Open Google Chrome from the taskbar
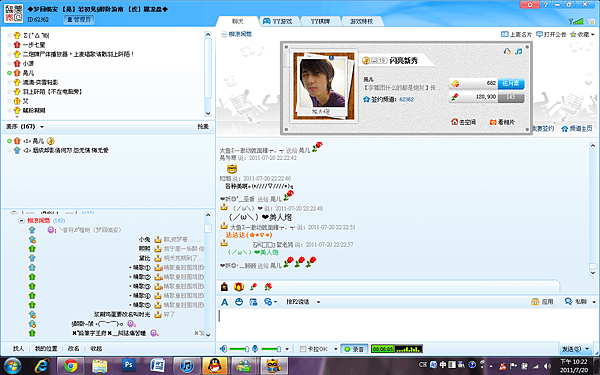 point(71,366)
